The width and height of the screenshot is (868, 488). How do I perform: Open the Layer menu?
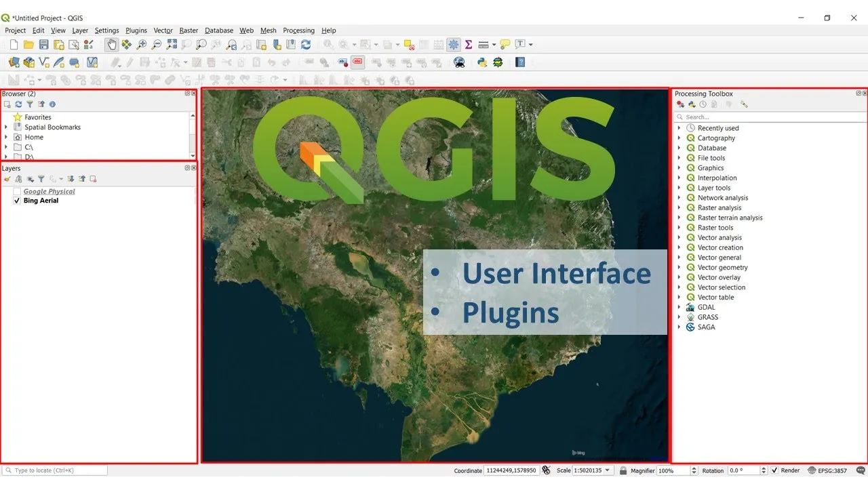point(80,30)
